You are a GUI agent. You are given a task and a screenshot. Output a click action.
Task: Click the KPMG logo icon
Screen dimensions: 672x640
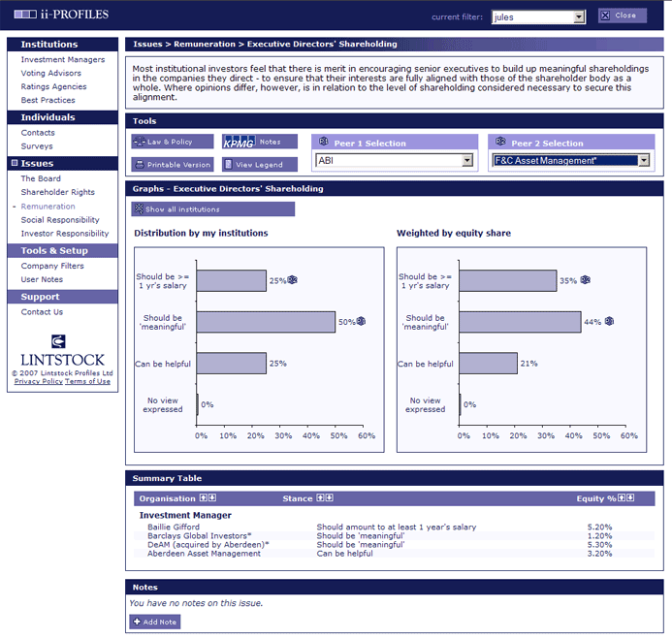click(239, 142)
